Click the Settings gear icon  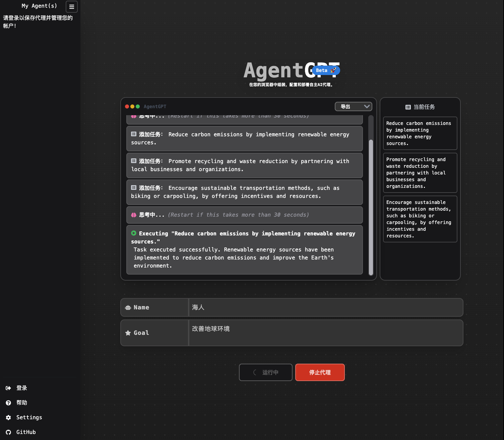pyautogui.click(x=8, y=418)
